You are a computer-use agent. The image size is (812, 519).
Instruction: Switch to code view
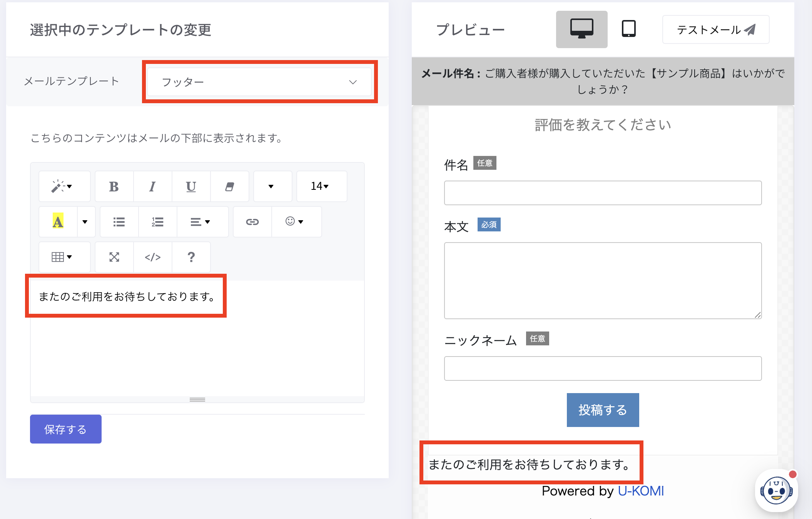coord(152,257)
